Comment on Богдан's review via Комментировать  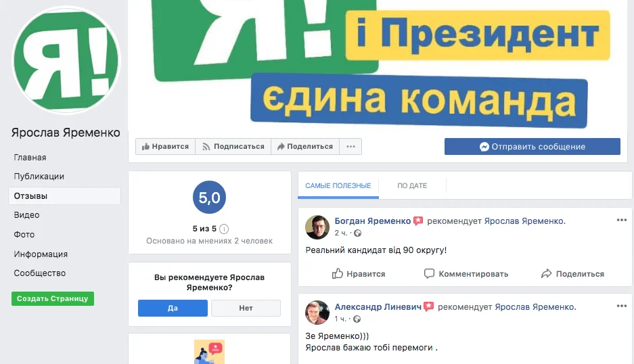coord(466,274)
